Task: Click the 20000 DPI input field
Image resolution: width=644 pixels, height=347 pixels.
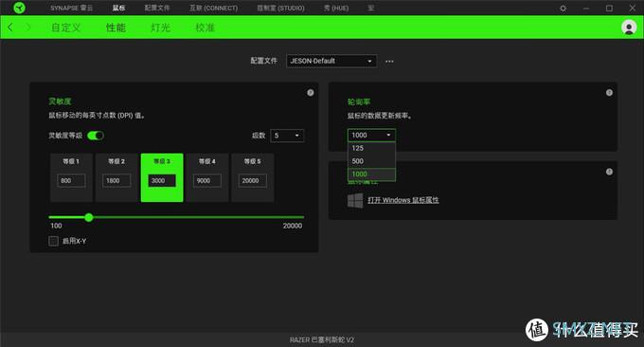Action: coord(253,180)
